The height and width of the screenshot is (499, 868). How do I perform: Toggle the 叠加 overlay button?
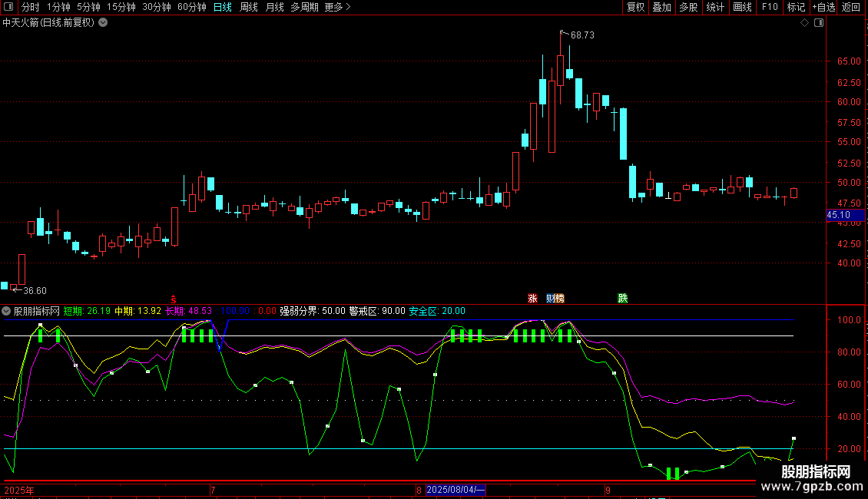click(661, 8)
